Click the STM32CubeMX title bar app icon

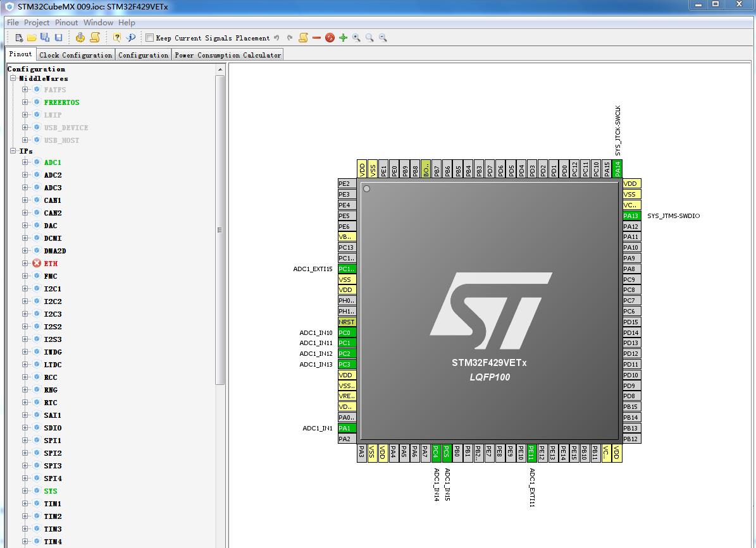pyautogui.click(x=9, y=7)
